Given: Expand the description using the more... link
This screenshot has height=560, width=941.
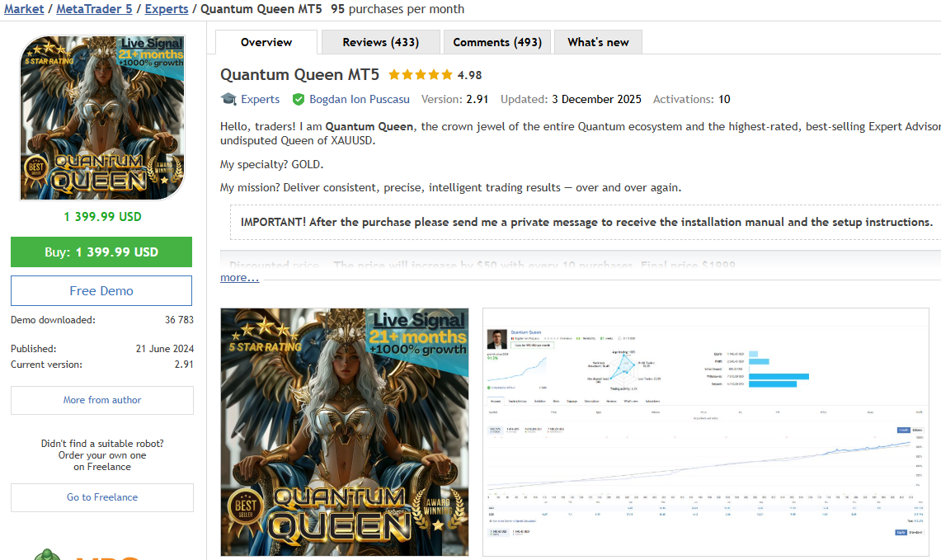Looking at the screenshot, I should click(x=238, y=277).
